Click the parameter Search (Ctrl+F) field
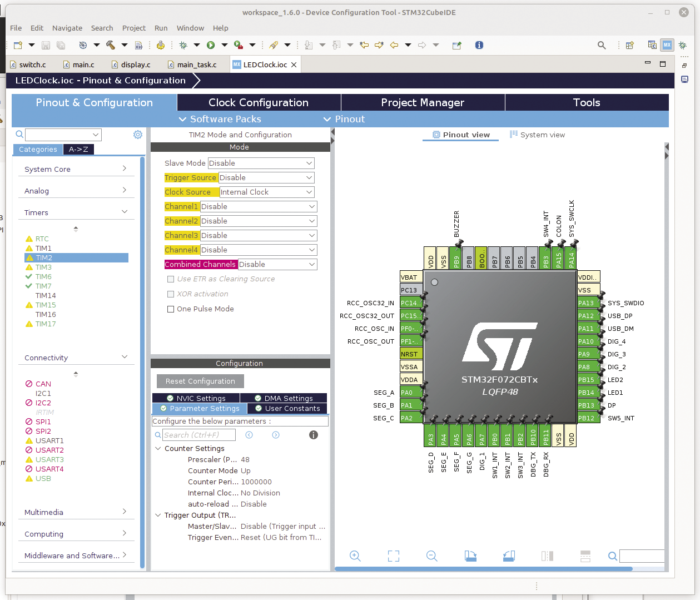Screen dimensions: 700x600 click(x=199, y=435)
